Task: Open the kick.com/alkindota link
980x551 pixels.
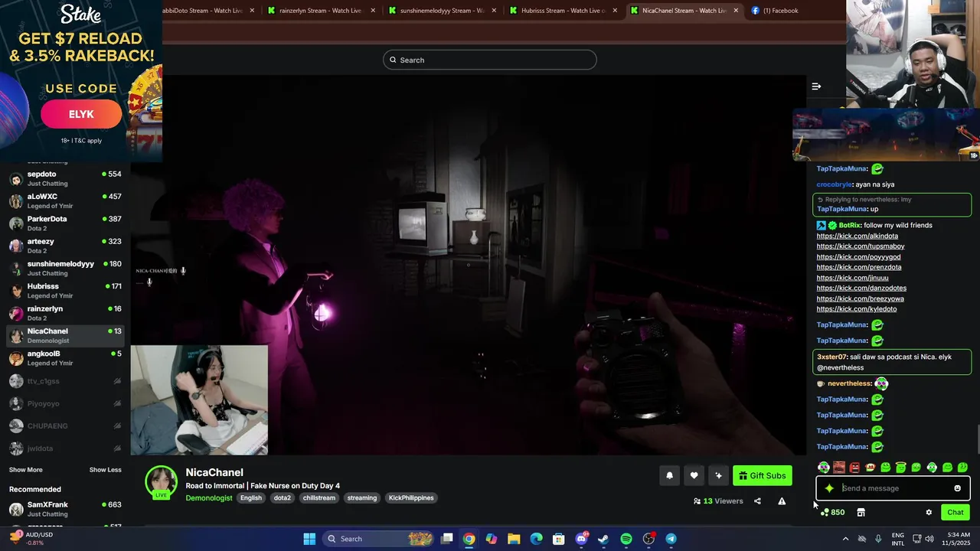Action: [857, 236]
